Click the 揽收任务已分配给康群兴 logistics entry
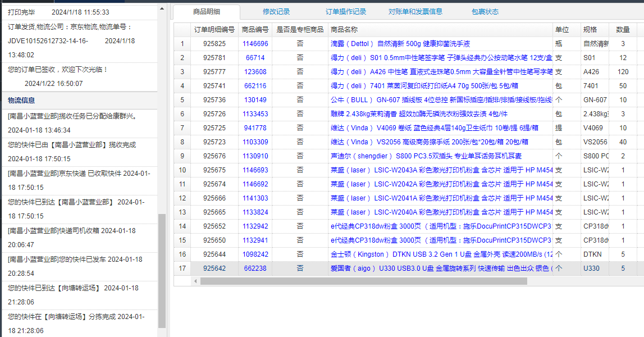This screenshot has height=337, width=644. (80, 124)
